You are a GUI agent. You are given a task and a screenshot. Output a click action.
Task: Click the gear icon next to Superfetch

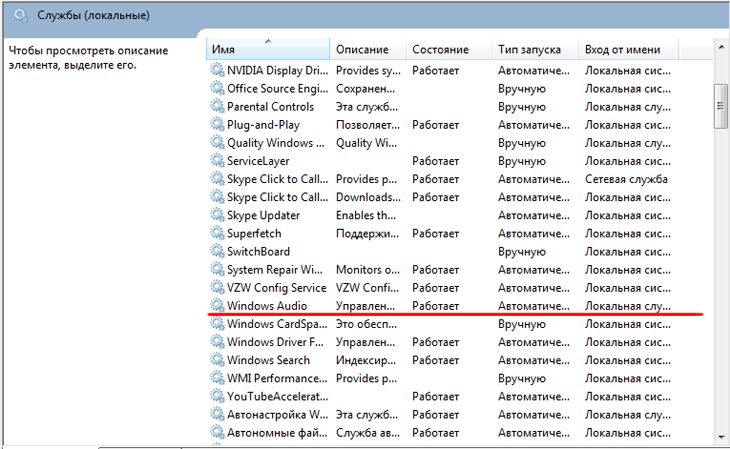click(x=217, y=233)
